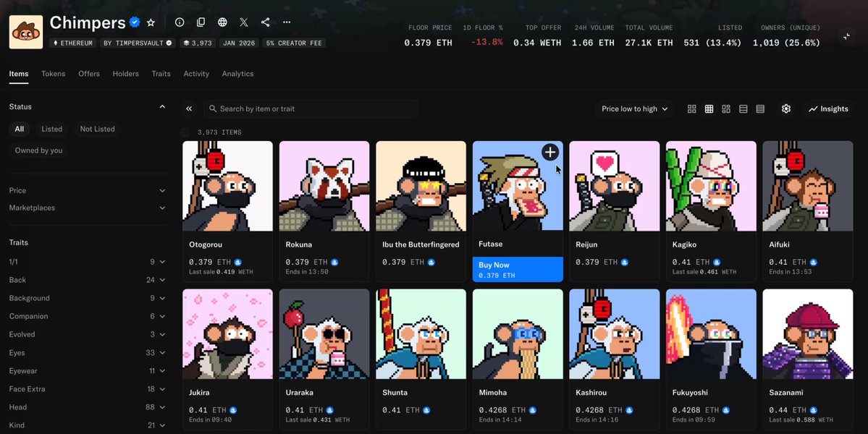The height and width of the screenshot is (434, 868).
Task: Filter by Listed status
Action: [52, 129]
